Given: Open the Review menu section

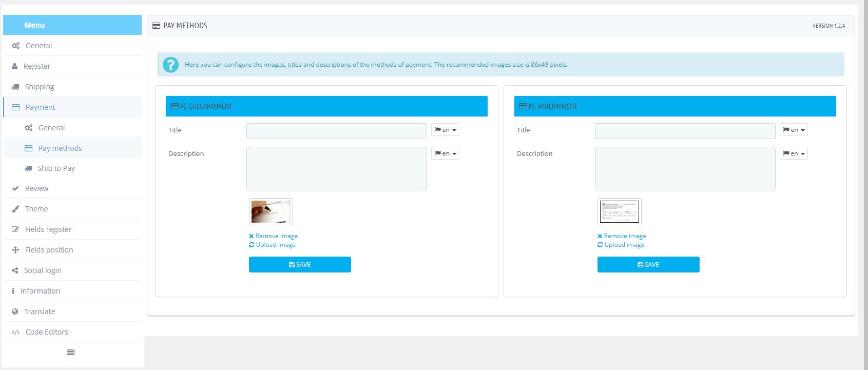Looking at the screenshot, I should (x=36, y=188).
